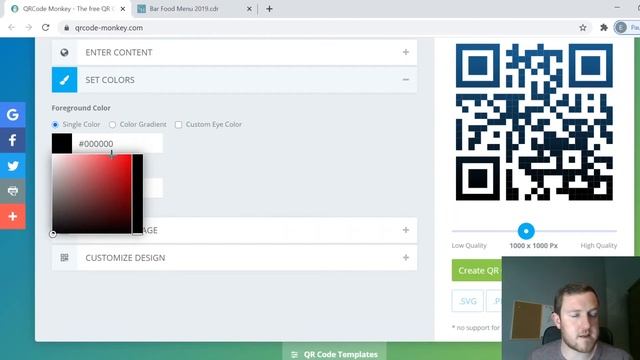
Task: Open the browser extensions puzzle icon
Action: click(604, 28)
